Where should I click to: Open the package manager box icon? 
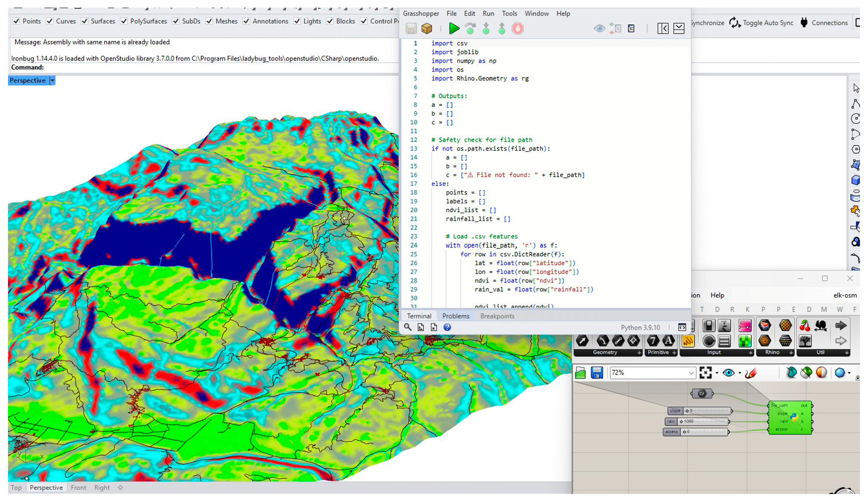[x=427, y=28]
